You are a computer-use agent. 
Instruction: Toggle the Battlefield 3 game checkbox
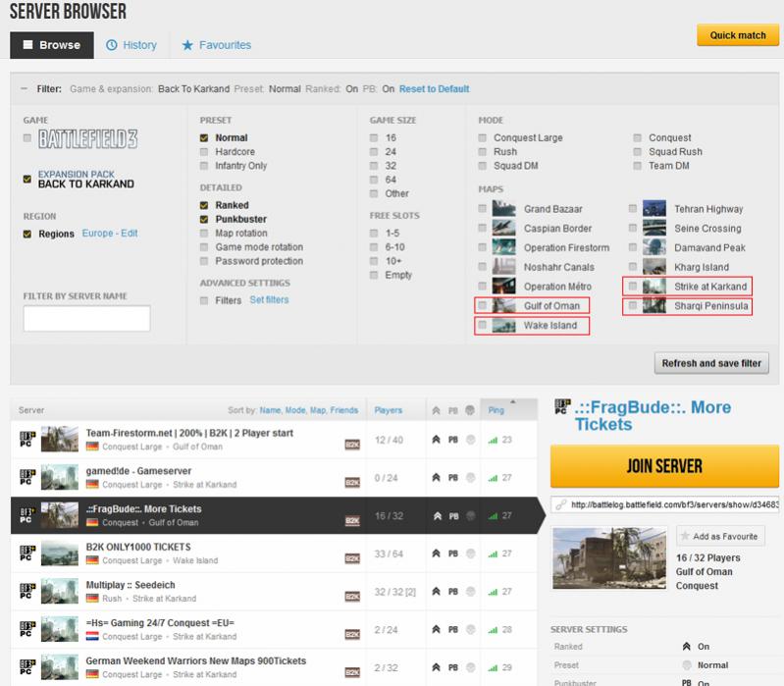coord(27,138)
